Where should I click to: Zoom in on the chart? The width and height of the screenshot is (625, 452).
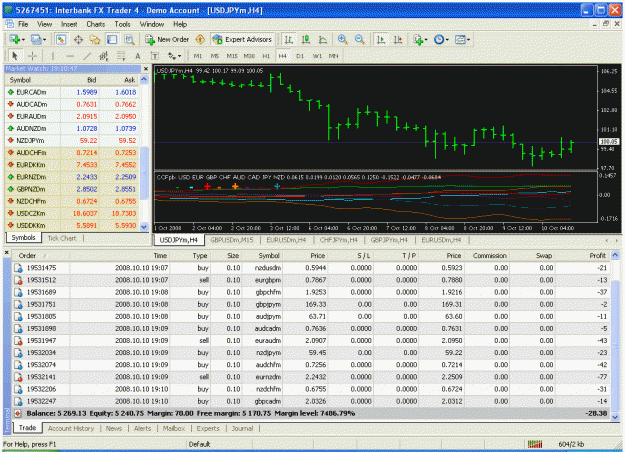click(x=342, y=39)
